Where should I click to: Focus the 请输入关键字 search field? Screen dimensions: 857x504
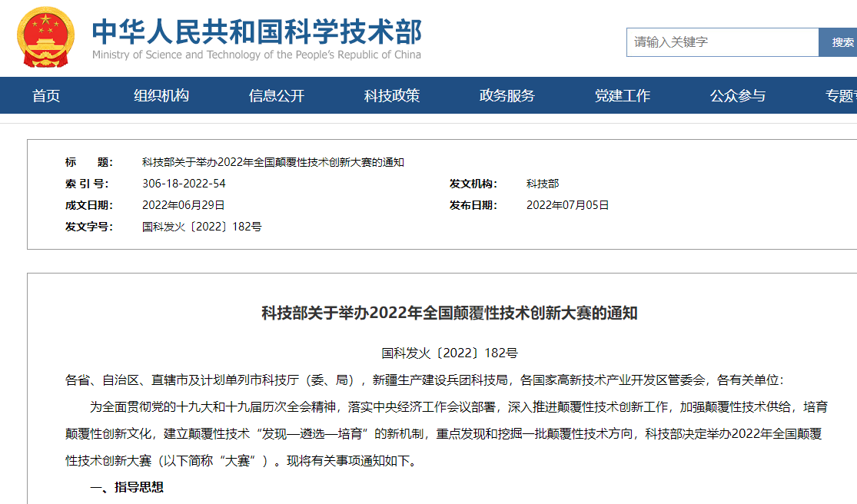pyautogui.click(x=722, y=42)
